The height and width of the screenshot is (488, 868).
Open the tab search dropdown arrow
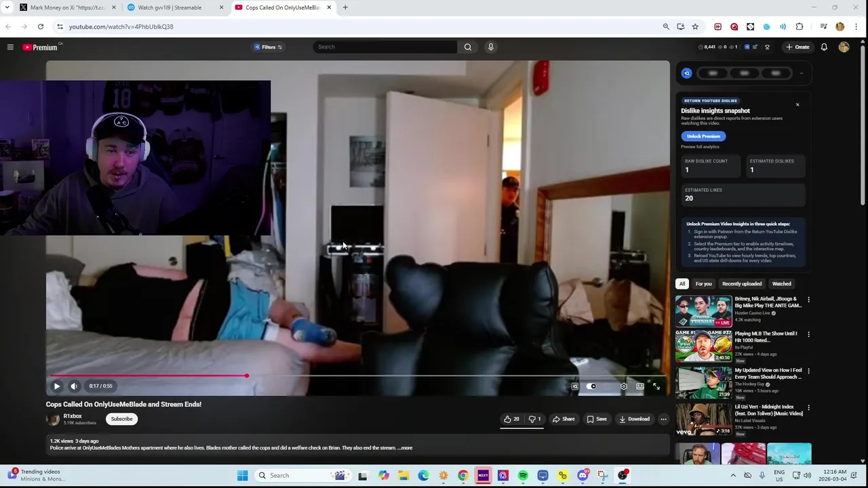(7, 7)
